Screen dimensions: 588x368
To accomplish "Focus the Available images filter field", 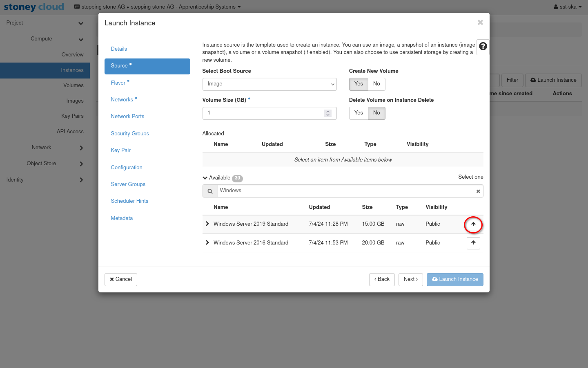I will 346,191.
